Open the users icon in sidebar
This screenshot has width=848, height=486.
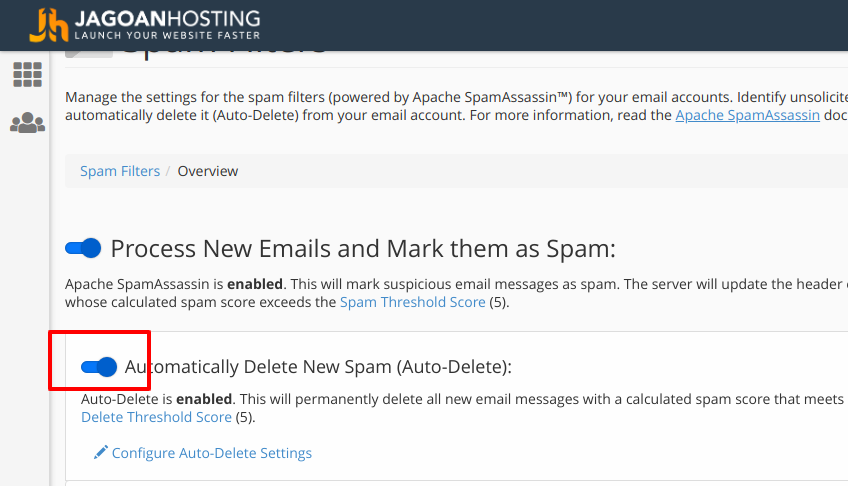[x=27, y=123]
